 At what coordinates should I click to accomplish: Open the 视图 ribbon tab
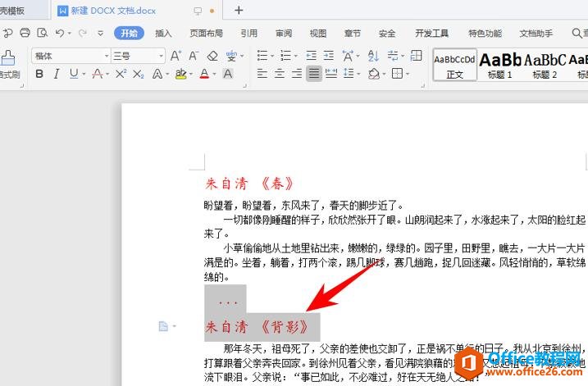(x=318, y=34)
